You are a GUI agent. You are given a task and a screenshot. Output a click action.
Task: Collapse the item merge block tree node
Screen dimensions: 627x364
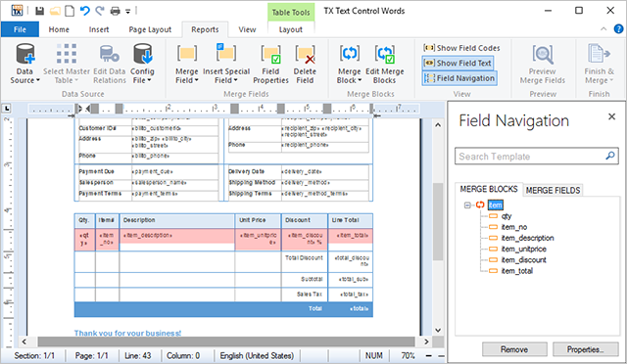point(467,205)
